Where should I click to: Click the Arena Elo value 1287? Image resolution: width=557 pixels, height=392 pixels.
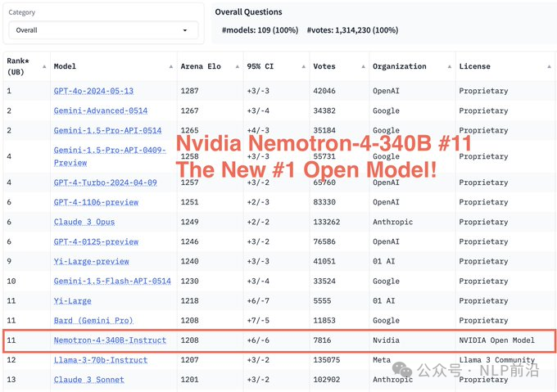pos(190,91)
